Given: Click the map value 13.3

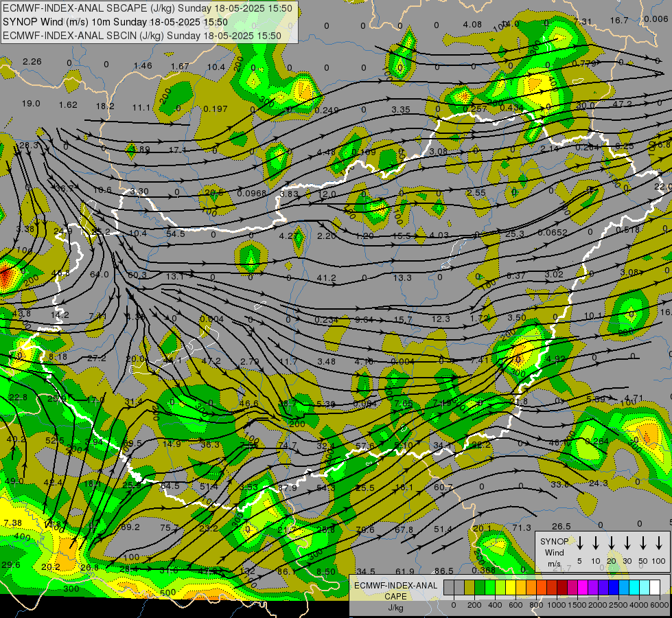Looking at the screenshot, I should [402, 278].
